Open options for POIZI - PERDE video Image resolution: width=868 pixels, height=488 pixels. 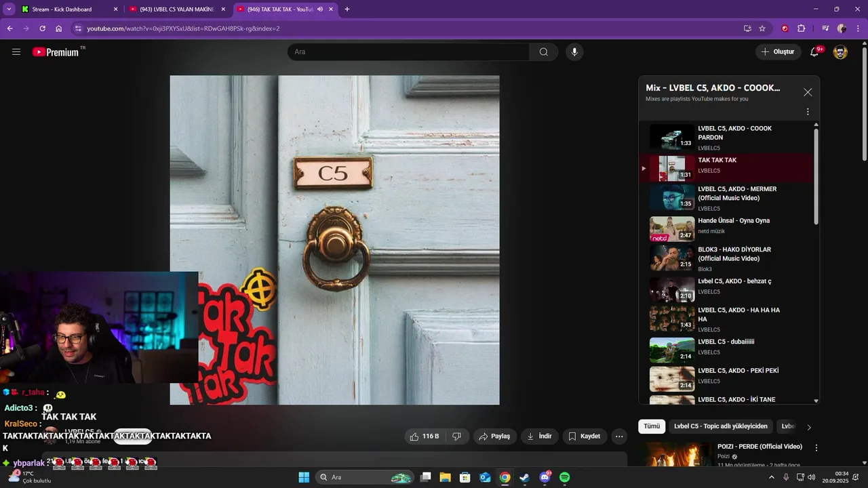coord(816,448)
